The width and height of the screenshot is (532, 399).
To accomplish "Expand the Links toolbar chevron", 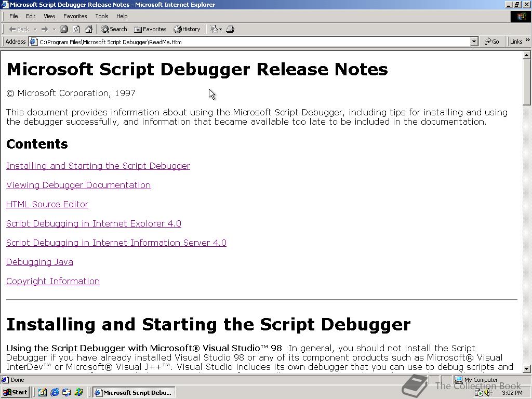I will click(528, 40).
